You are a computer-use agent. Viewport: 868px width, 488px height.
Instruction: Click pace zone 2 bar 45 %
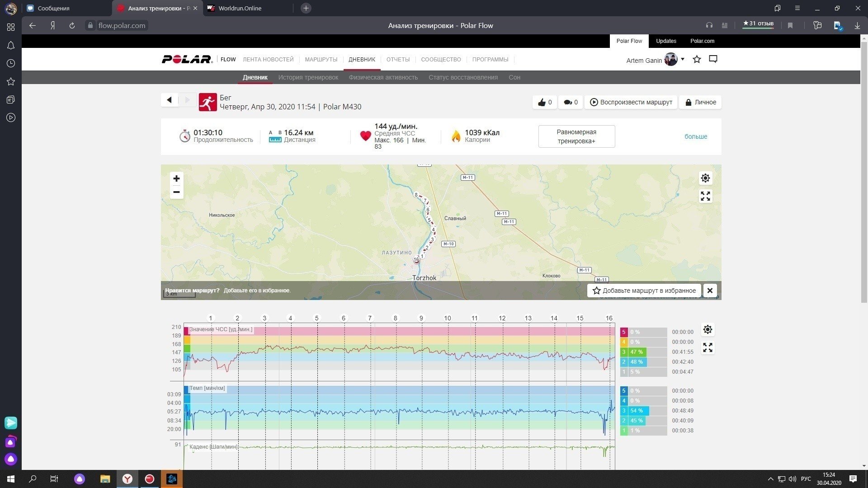point(643,421)
